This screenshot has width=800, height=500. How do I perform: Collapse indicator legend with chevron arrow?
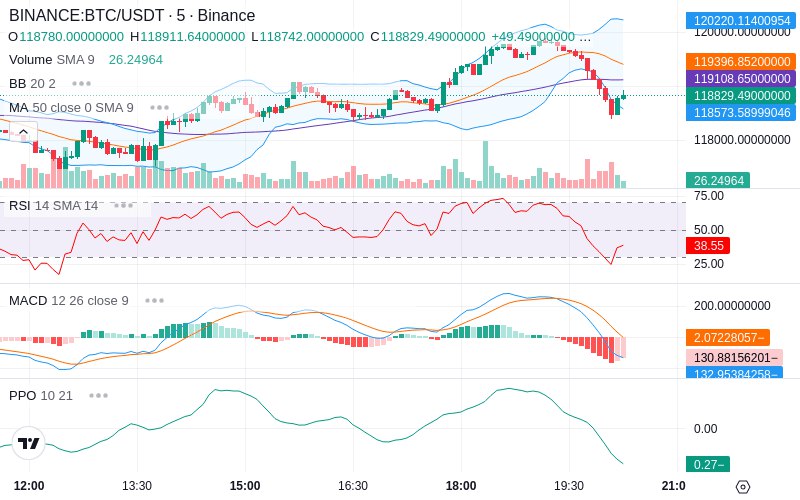[x=23, y=133]
